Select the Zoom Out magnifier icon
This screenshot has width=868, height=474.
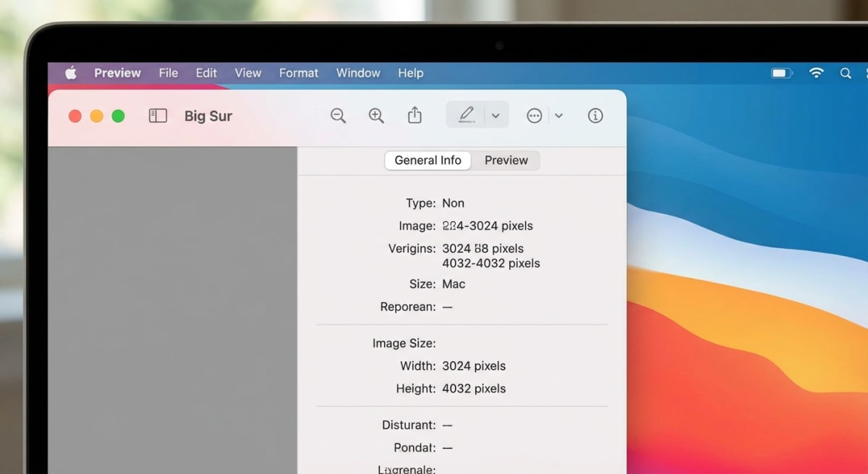click(x=338, y=115)
